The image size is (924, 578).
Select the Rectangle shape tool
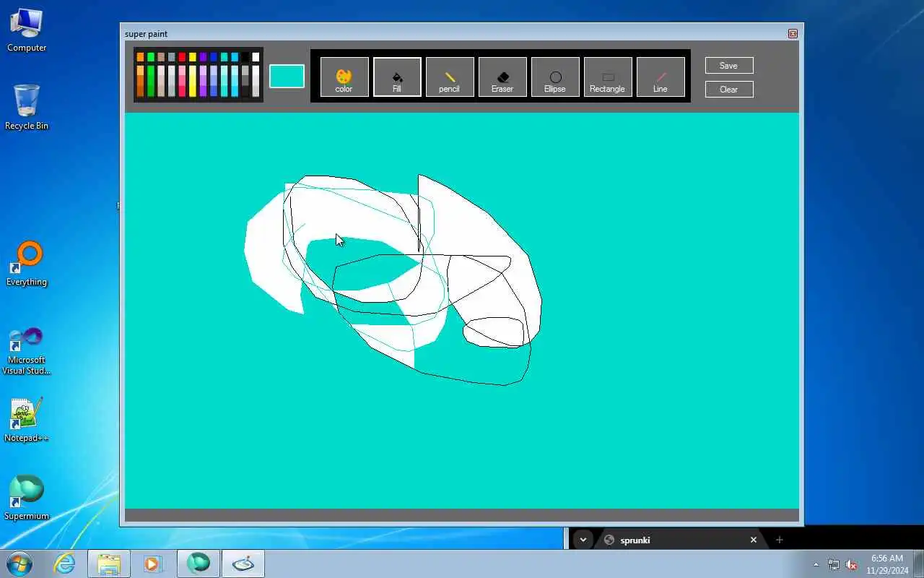point(608,77)
